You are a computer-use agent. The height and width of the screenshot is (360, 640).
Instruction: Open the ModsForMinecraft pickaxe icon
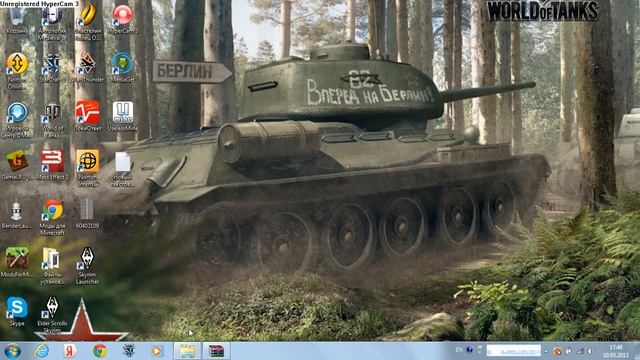[x=17, y=261]
